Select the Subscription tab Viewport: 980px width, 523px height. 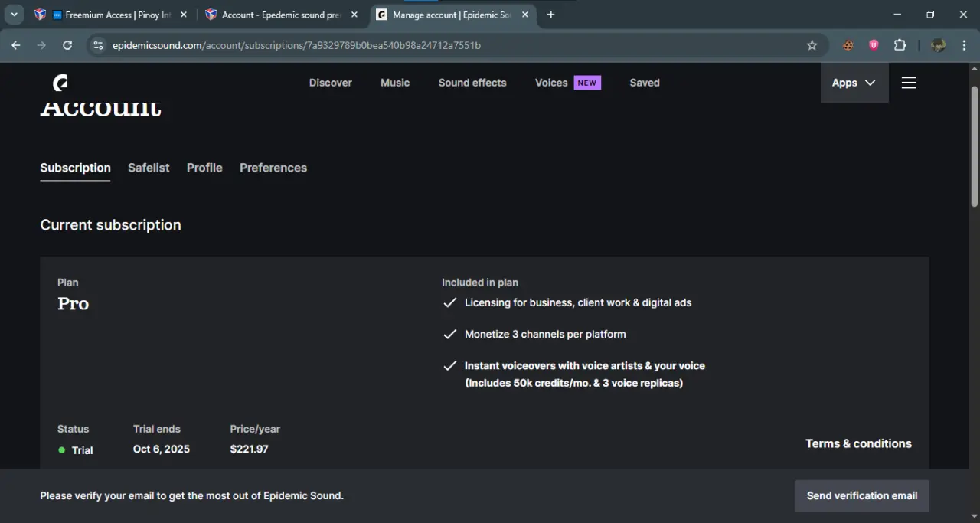tap(75, 168)
